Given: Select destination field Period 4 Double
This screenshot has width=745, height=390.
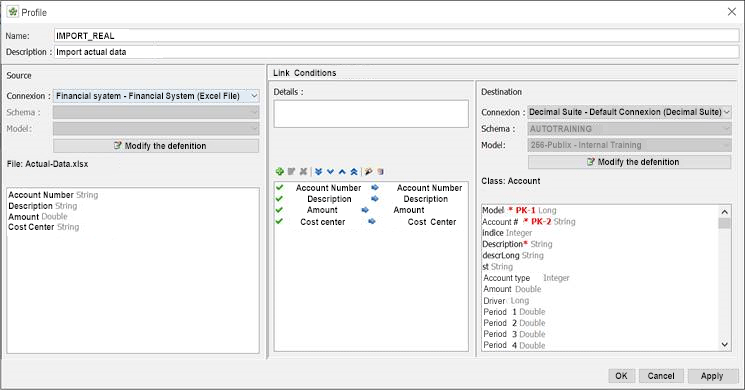Looking at the screenshot, I should point(514,345).
